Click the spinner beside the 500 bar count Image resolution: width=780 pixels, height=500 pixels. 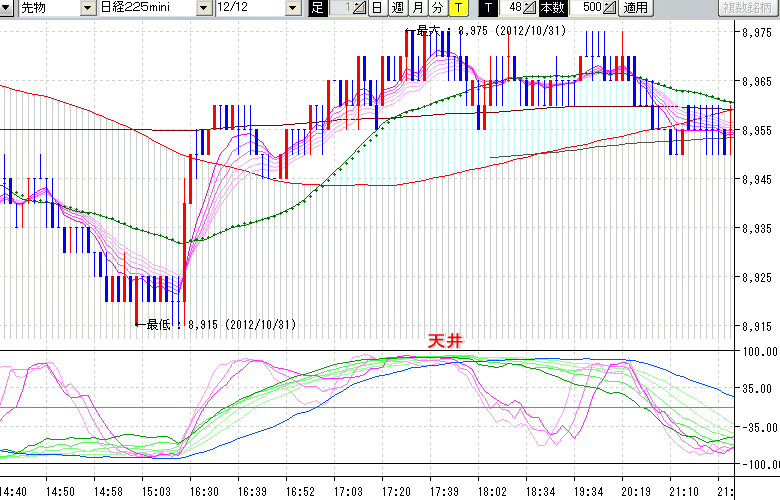click(611, 8)
